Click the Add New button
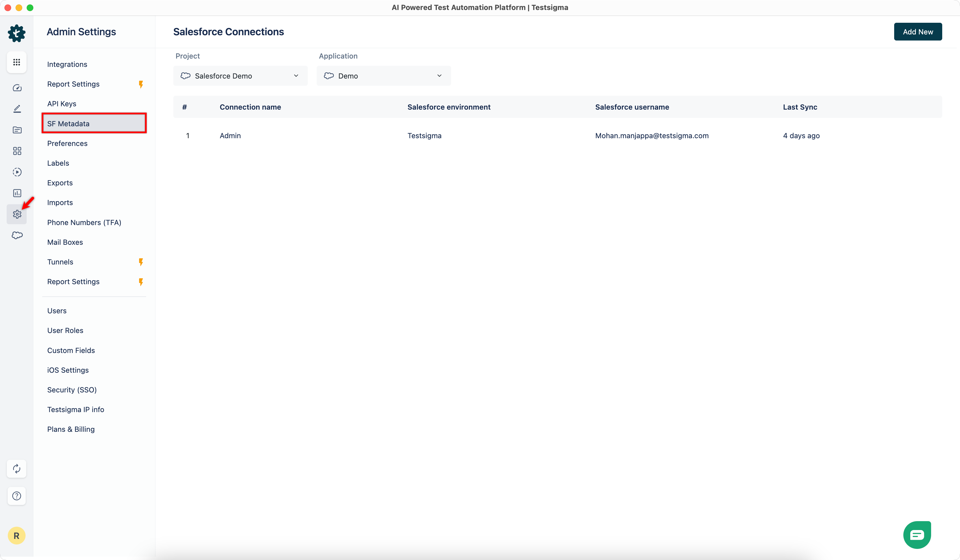 [x=917, y=32]
